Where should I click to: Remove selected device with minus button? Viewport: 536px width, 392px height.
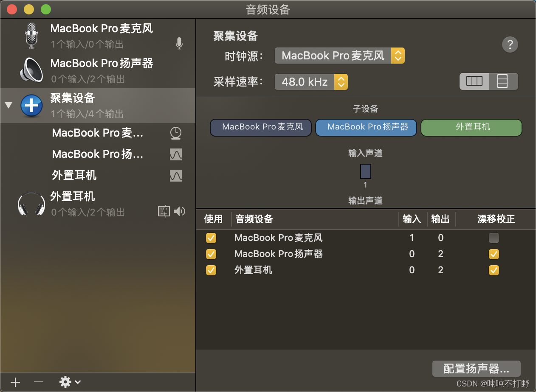pyautogui.click(x=39, y=382)
